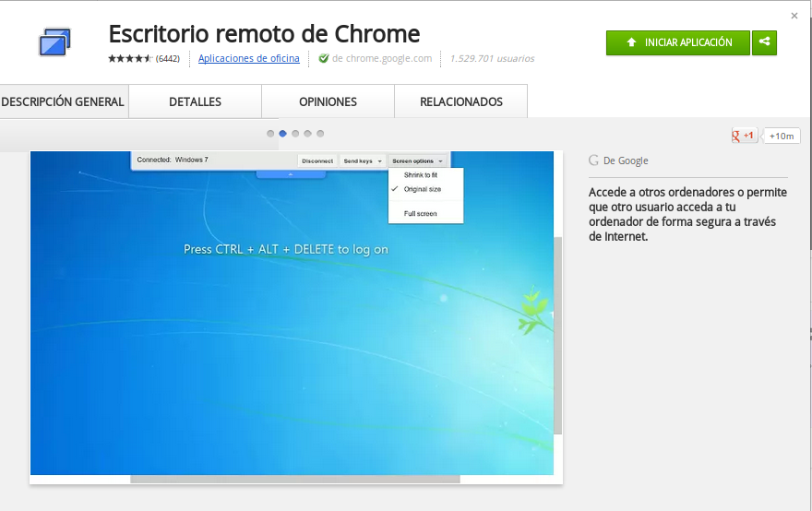Screen dimensions: 812x511
Task: Switch to DESCRIPCIÓN GENERAL tab
Action: coord(63,101)
